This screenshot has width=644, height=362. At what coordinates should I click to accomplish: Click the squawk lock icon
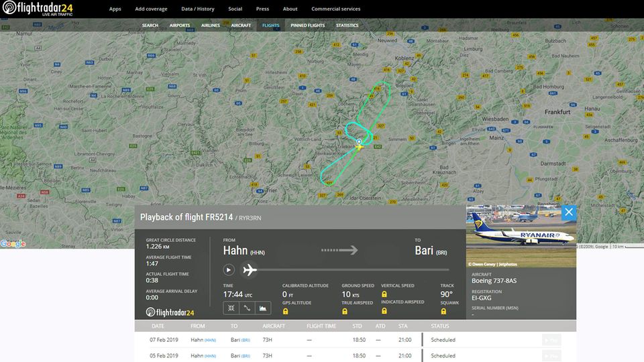click(x=444, y=312)
